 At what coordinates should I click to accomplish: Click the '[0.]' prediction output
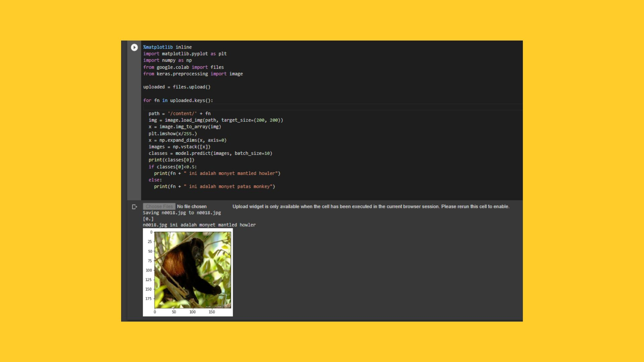click(148, 219)
